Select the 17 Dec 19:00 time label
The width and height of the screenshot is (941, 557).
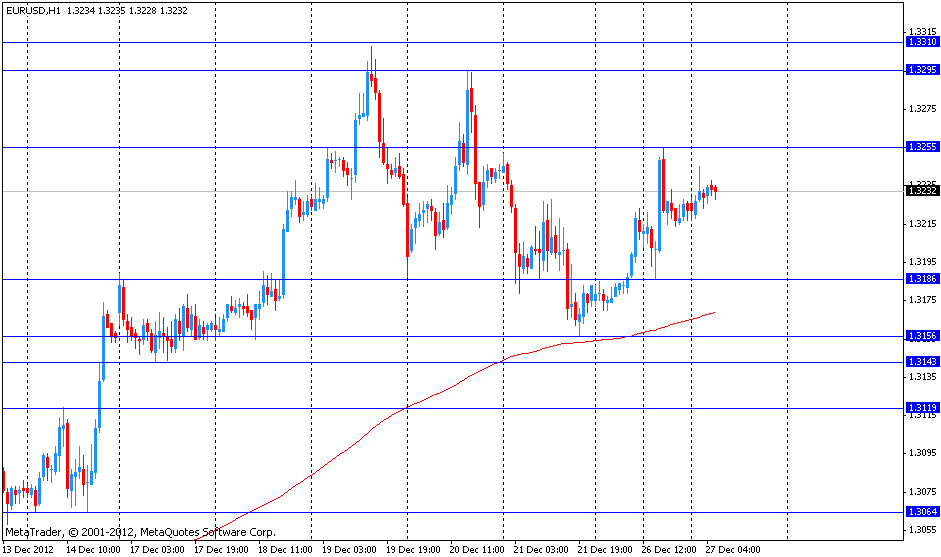221,549
